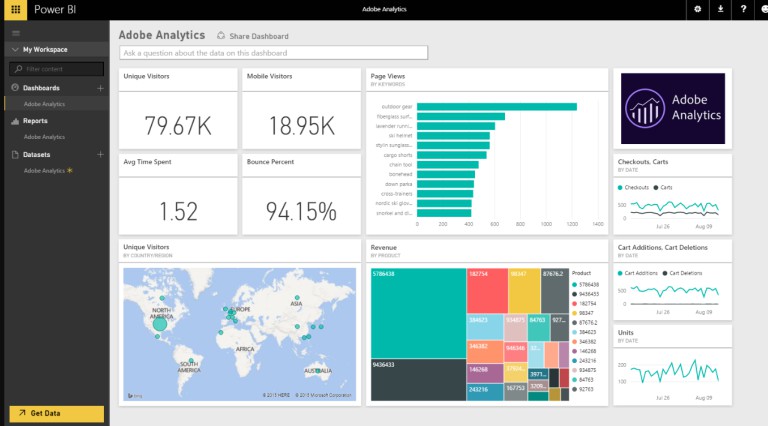Click the Checkouts legend marker
768x426 pixels.
click(620, 188)
